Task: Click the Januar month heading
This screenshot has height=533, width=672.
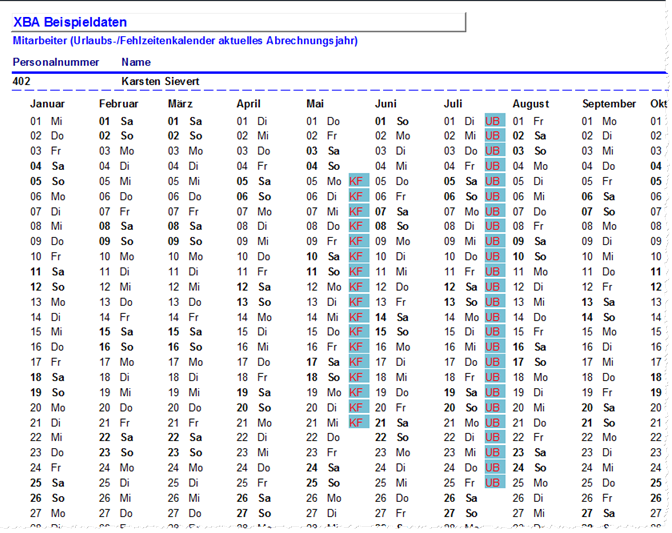Action: [47, 104]
